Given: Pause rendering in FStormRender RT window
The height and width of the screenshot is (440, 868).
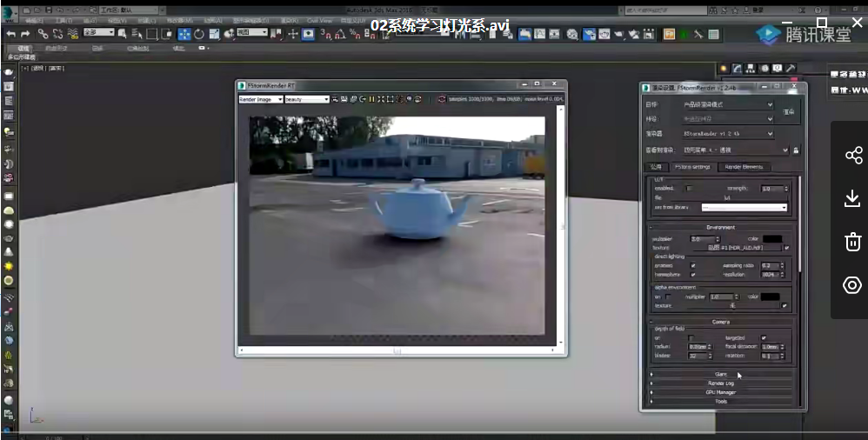Looking at the screenshot, I should click(x=371, y=99).
